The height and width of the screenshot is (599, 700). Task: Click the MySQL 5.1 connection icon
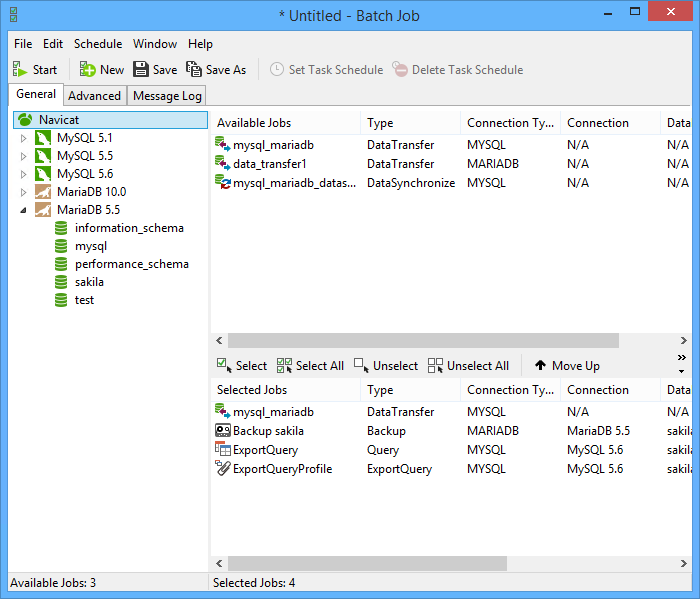pyautogui.click(x=43, y=138)
